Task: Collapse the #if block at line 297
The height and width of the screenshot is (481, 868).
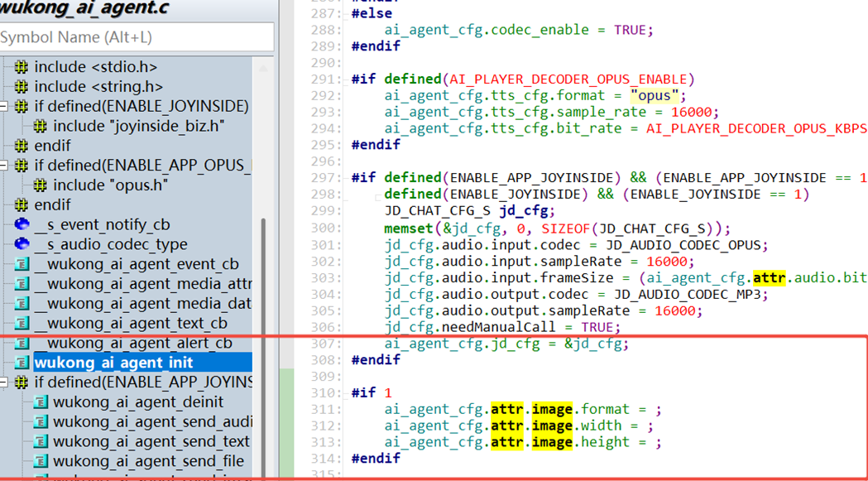Action: click(346, 178)
